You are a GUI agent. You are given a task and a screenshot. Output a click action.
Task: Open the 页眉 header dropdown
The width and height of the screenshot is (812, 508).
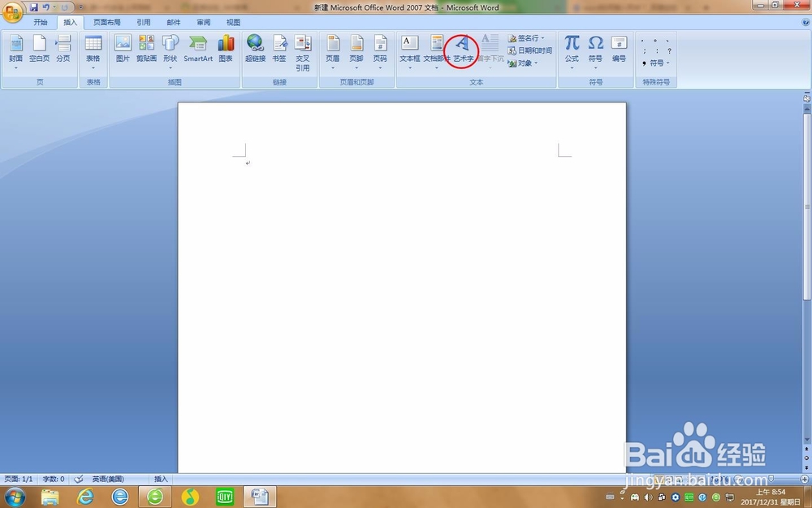(x=332, y=52)
